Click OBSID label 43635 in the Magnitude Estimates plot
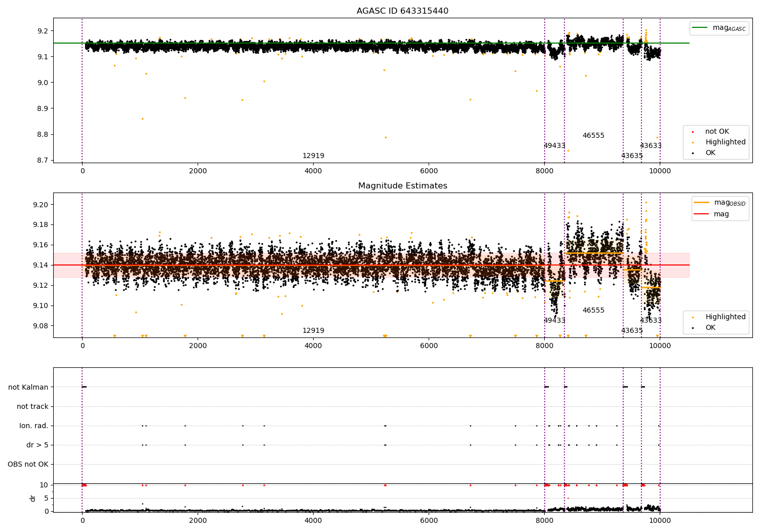The height and width of the screenshot is (532, 760). (632, 331)
